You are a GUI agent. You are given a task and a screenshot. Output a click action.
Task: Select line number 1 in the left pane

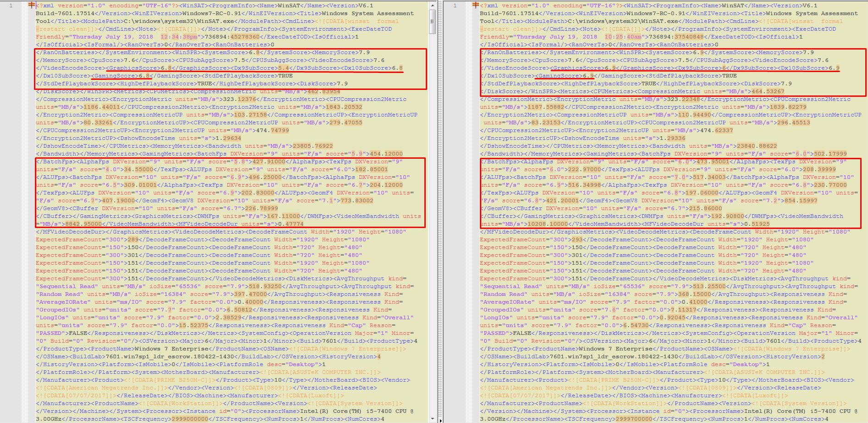click(11, 6)
